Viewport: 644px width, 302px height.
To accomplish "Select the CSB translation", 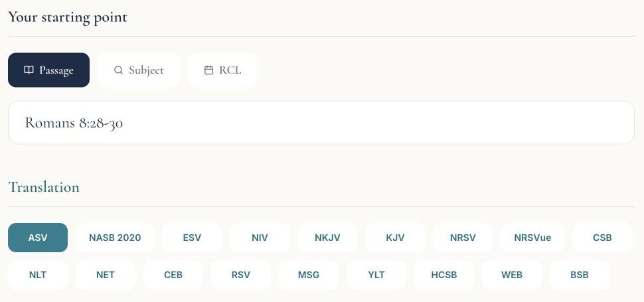I will point(602,238).
